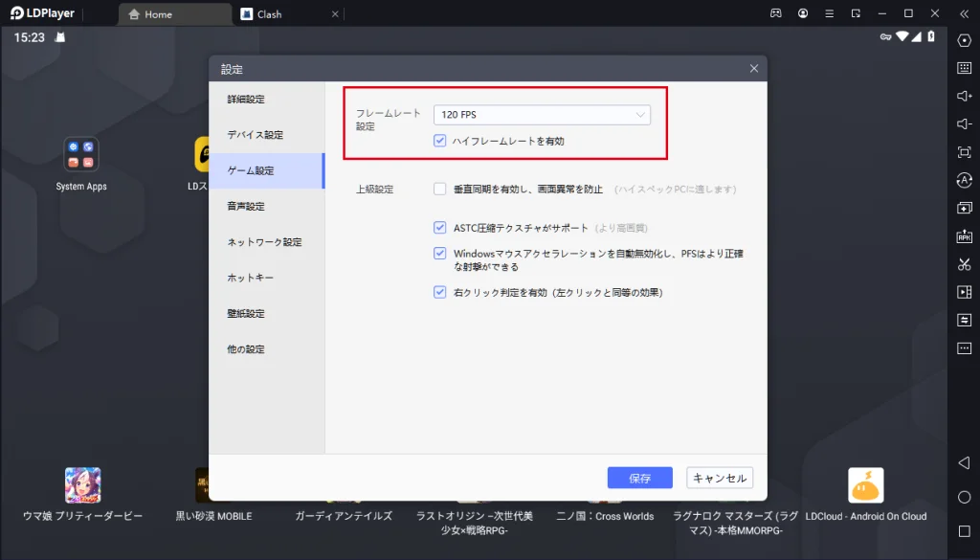Open the 120 FPS frame rate dropdown
The height and width of the screenshot is (560, 980).
[x=542, y=114]
